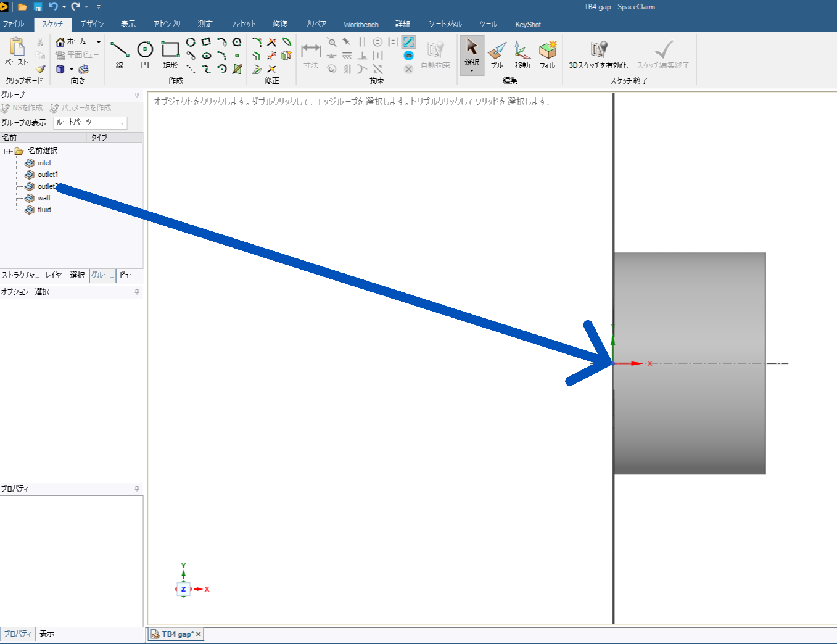The height and width of the screenshot is (644, 837).
Task: Open the グループの表示 dropdown
Action: click(90, 123)
